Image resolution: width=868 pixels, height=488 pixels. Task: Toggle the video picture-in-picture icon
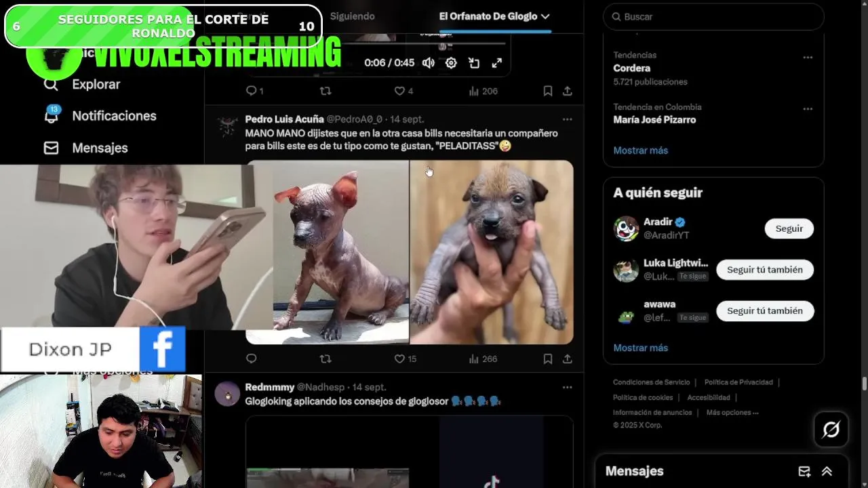click(x=474, y=63)
